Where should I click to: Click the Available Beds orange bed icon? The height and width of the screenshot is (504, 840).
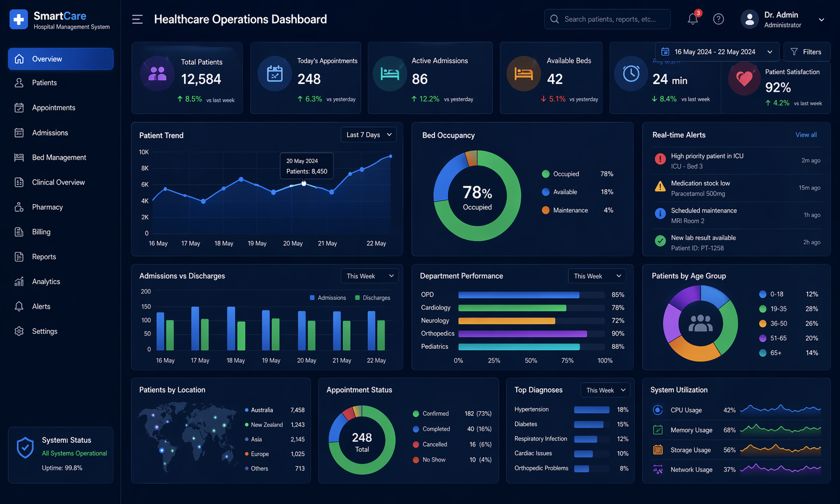pos(524,74)
